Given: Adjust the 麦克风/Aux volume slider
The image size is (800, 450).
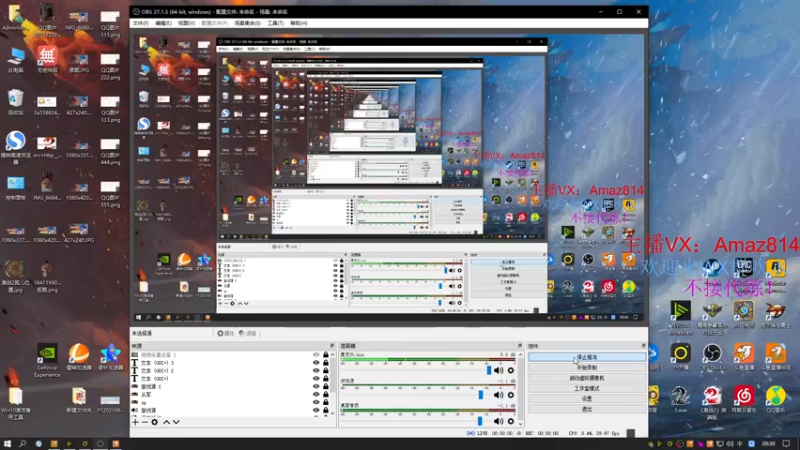Looking at the screenshot, I should [489, 370].
